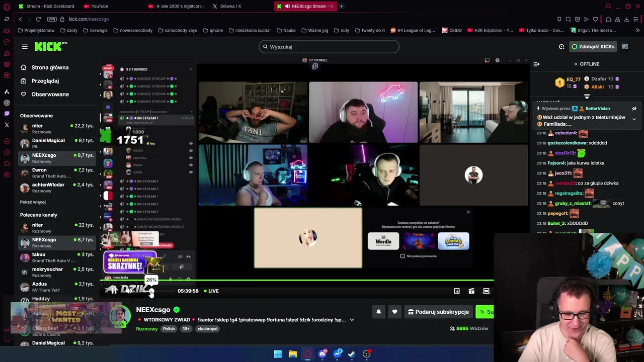This screenshot has width=644, height=362.
Task: Switch to Stream - Kick Dashboard tab
Action: tap(46, 6)
